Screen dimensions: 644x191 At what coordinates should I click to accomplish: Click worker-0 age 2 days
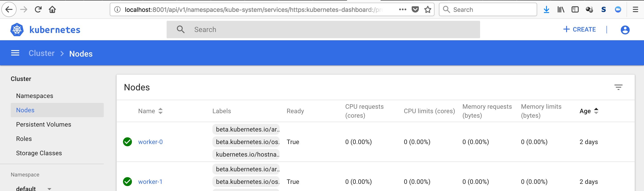589,142
